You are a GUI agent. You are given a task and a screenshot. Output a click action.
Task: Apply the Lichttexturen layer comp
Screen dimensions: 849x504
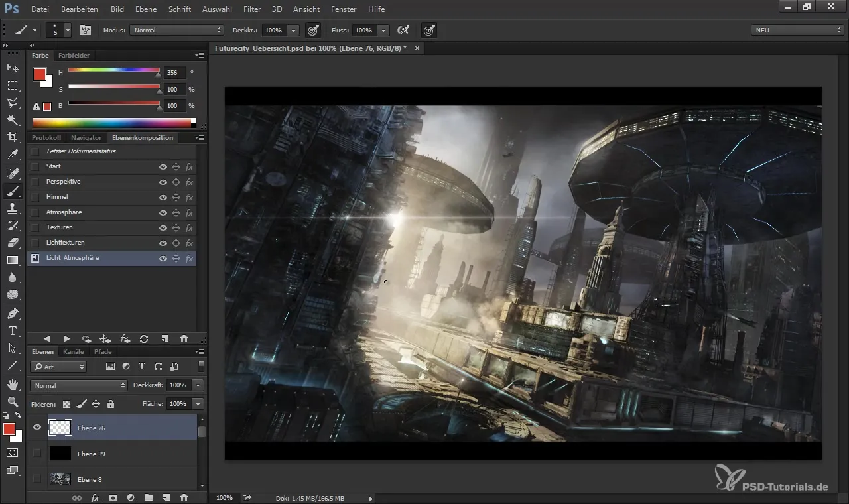click(35, 243)
